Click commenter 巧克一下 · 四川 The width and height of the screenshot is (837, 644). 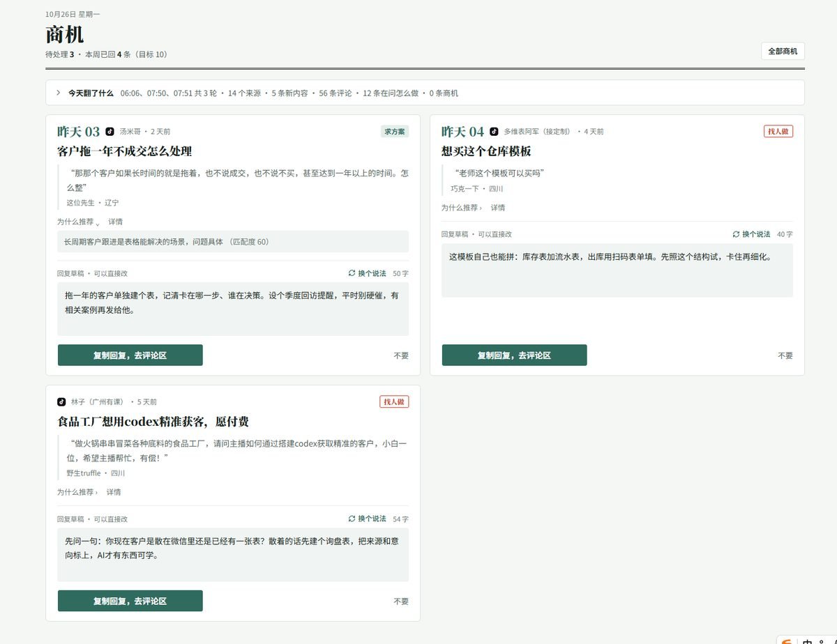tap(477, 189)
